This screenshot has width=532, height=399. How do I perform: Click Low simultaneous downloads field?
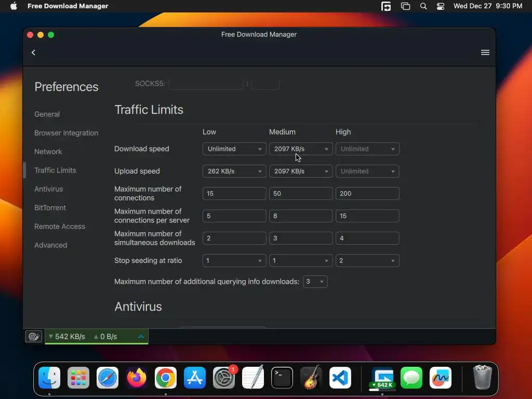[234, 238]
